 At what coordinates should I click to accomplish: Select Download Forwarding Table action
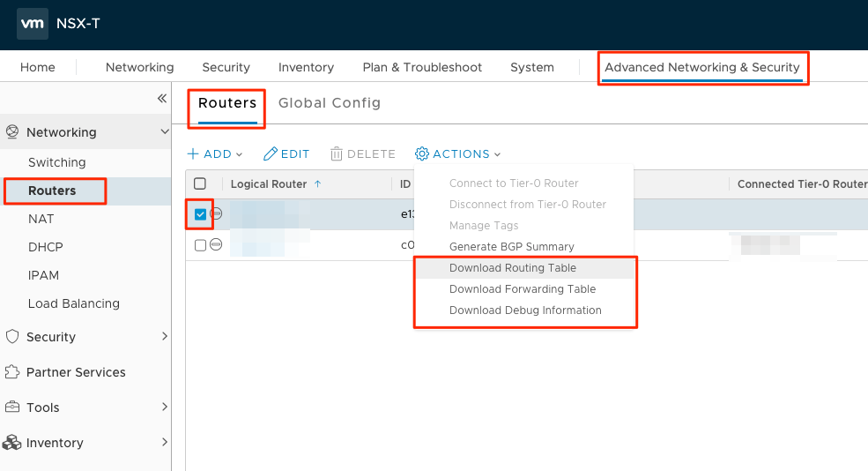[523, 288]
